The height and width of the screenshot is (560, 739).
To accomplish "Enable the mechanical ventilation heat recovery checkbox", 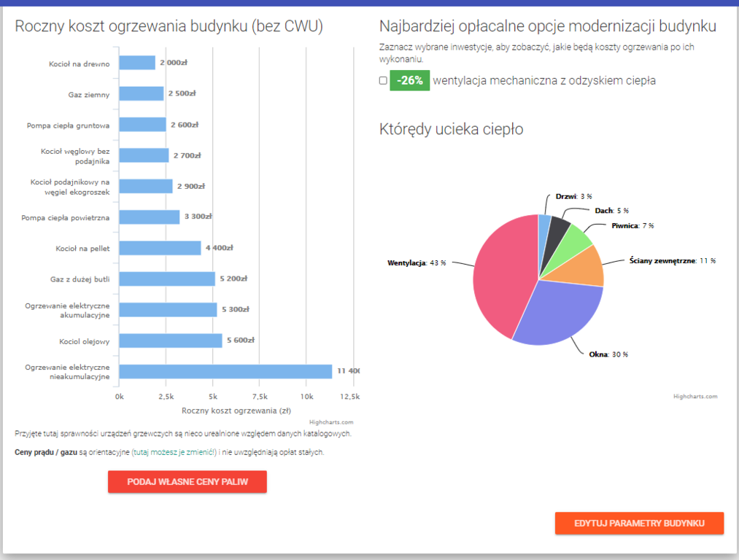I will click(x=383, y=81).
